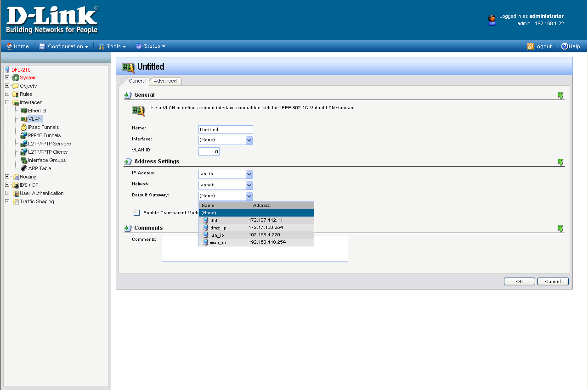Switch to the Advanced tab
588x390 pixels.
tap(165, 81)
